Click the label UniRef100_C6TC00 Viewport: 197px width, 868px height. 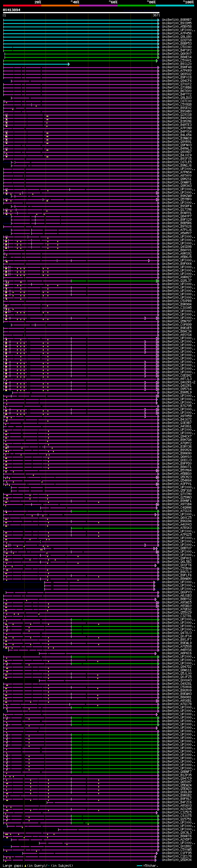click(177, 101)
